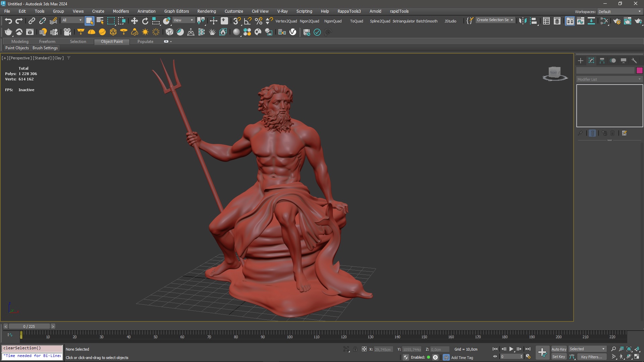Open the All selection filter dropdown
644x362 pixels.
pyautogui.click(x=72, y=20)
